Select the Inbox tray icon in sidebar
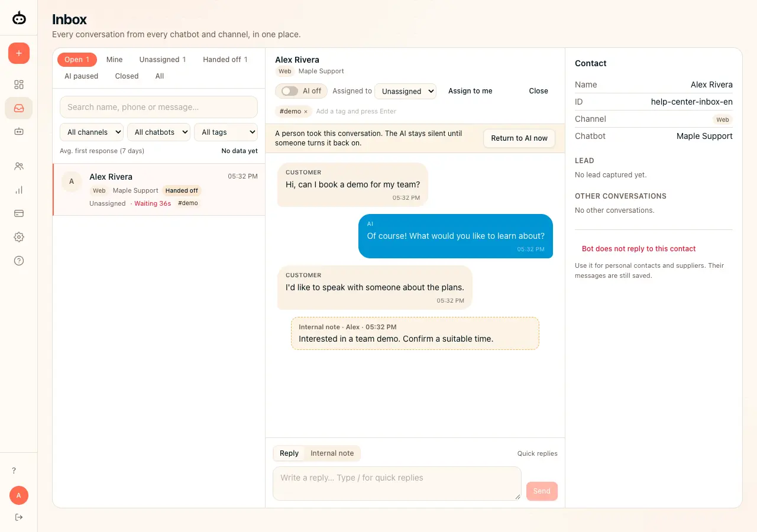Screen dimensions: 757x532 tap(19, 108)
